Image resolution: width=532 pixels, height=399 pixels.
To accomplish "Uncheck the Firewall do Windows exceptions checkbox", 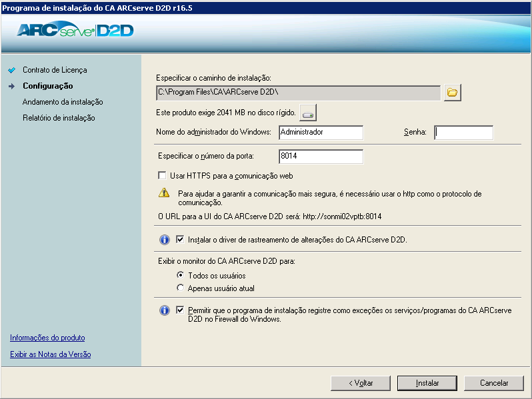I will click(x=180, y=310).
